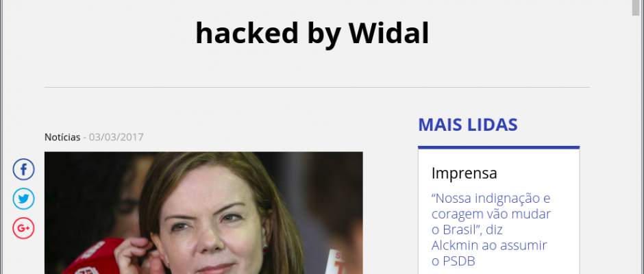Image resolution: width=644 pixels, height=274 pixels.
Task: Click the blurred figure behind the woman
Action: click(123, 197)
